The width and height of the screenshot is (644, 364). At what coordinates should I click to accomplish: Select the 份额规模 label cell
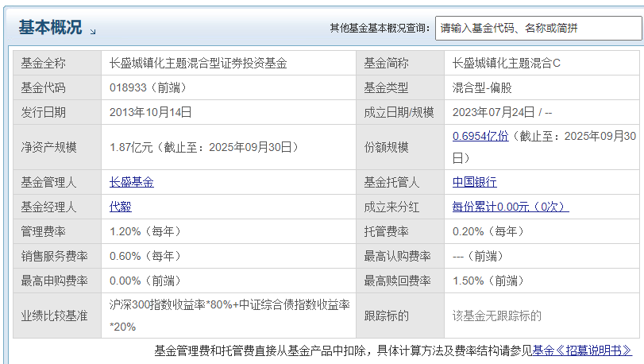point(400,147)
